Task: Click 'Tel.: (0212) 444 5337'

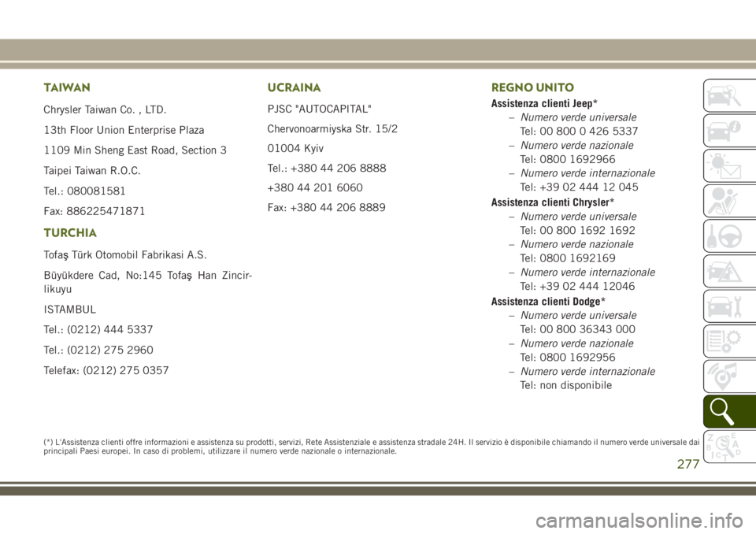Action: (x=98, y=329)
